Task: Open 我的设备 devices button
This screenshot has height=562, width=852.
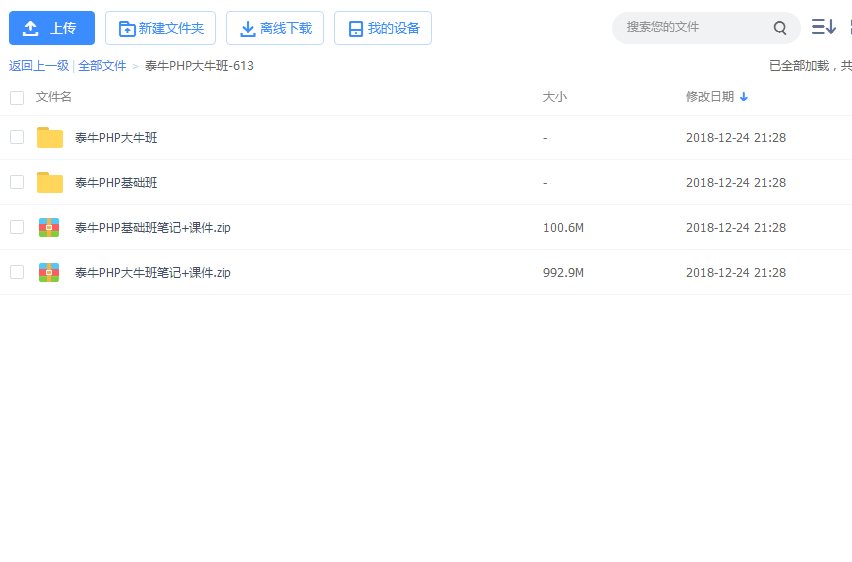Action: click(383, 28)
